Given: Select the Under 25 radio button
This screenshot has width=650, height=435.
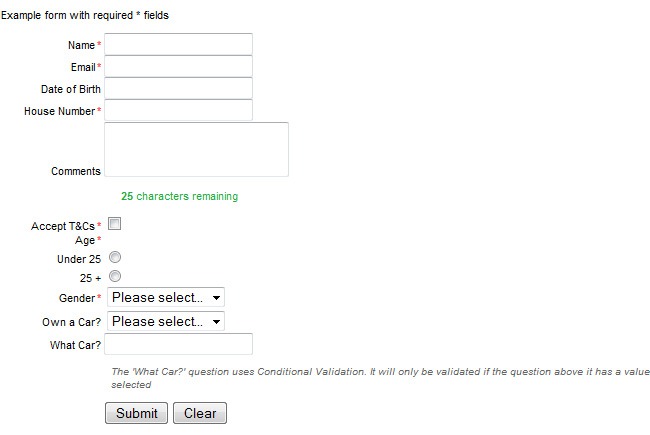Looking at the screenshot, I should click(x=114, y=258).
